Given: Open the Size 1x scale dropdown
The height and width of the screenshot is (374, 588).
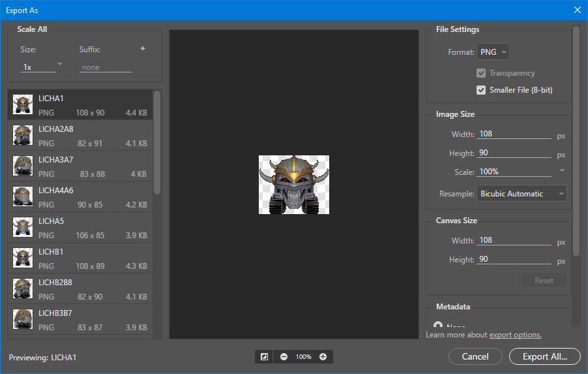Looking at the screenshot, I should click(x=41, y=67).
